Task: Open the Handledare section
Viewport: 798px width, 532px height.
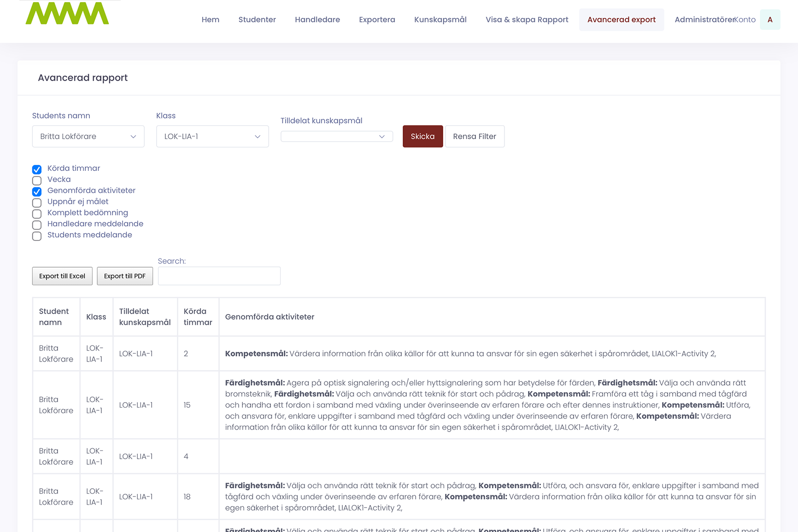Action: pos(317,19)
